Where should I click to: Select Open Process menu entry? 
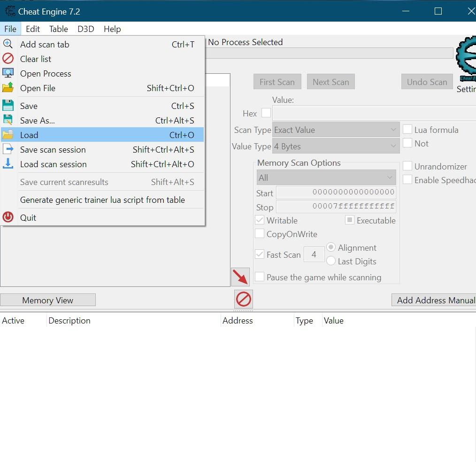[102, 73]
